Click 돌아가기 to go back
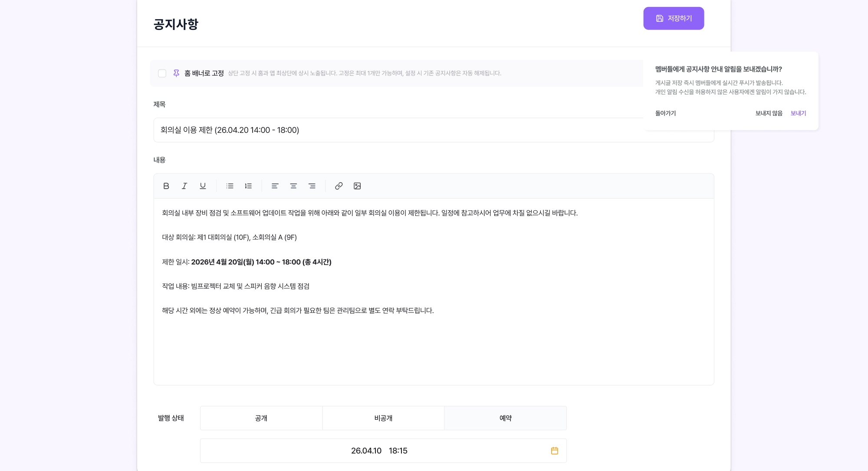Image resolution: width=868 pixels, height=471 pixels. 665,113
